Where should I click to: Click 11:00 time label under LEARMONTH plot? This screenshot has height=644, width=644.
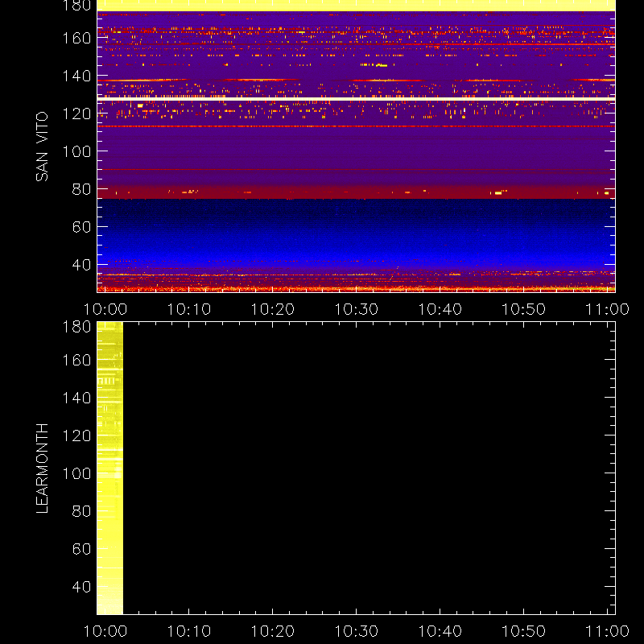pyautogui.click(x=608, y=631)
